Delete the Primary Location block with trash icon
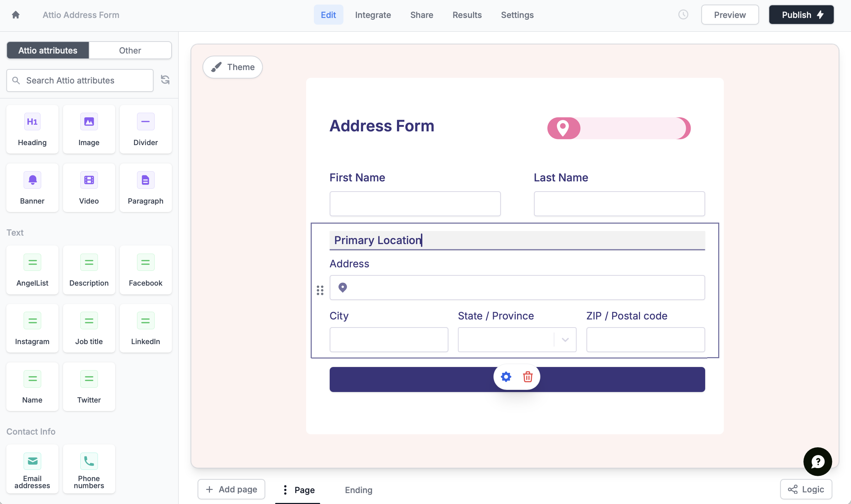Image resolution: width=851 pixels, height=504 pixels. 527,377
